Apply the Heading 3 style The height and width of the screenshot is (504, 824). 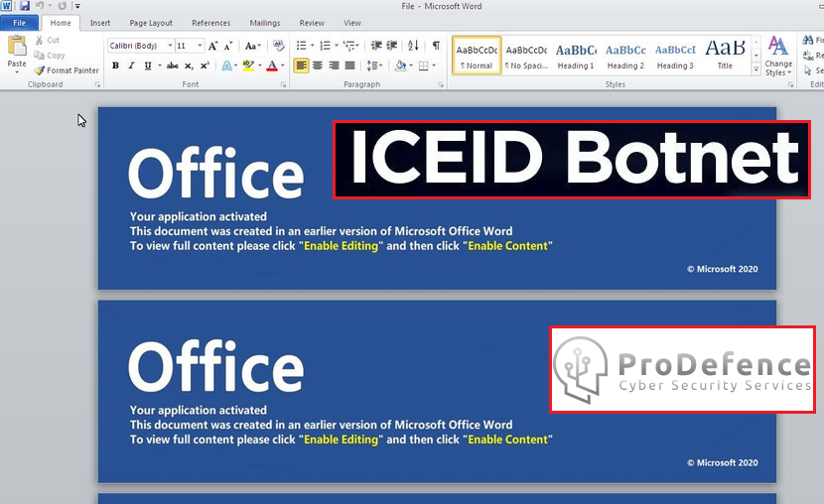[675, 56]
